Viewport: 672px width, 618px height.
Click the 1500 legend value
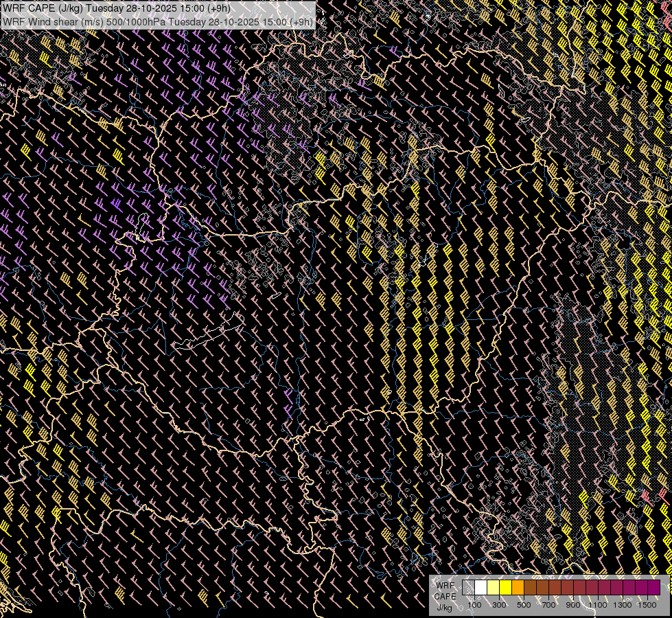[x=647, y=605]
